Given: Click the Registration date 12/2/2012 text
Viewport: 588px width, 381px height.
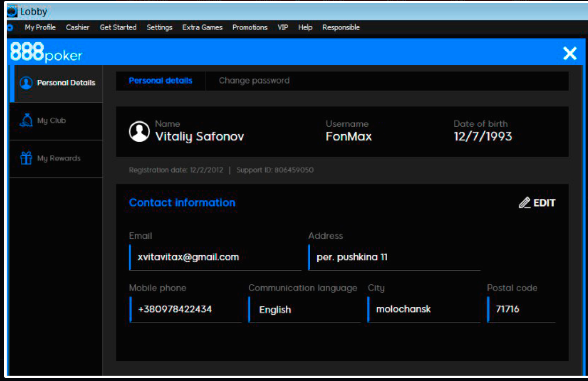Looking at the screenshot, I should pos(176,170).
